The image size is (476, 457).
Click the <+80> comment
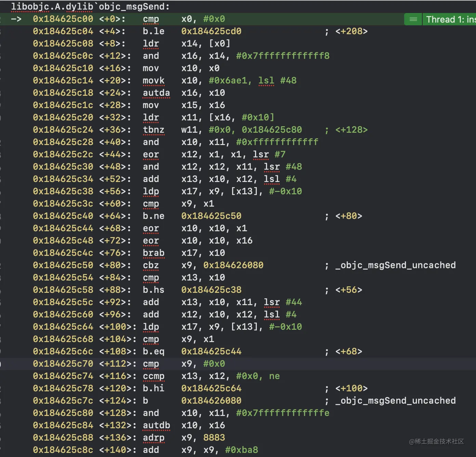[x=348, y=216]
